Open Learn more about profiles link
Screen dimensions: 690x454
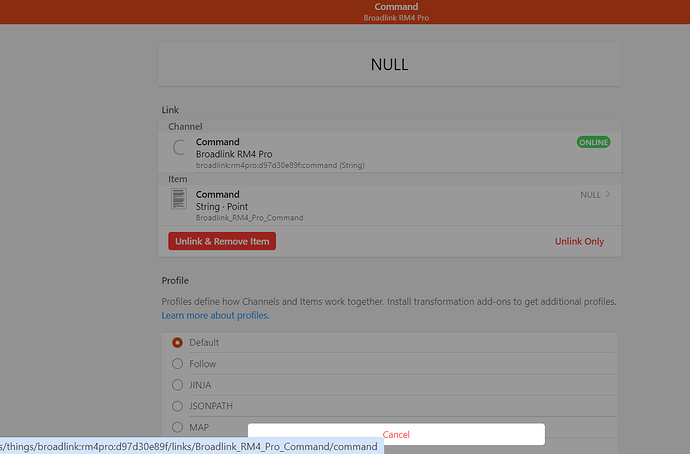click(x=215, y=315)
